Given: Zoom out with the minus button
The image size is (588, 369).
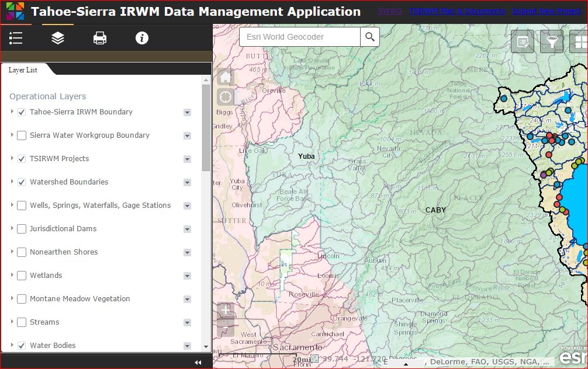Looking at the screenshot, I should 226,328.
